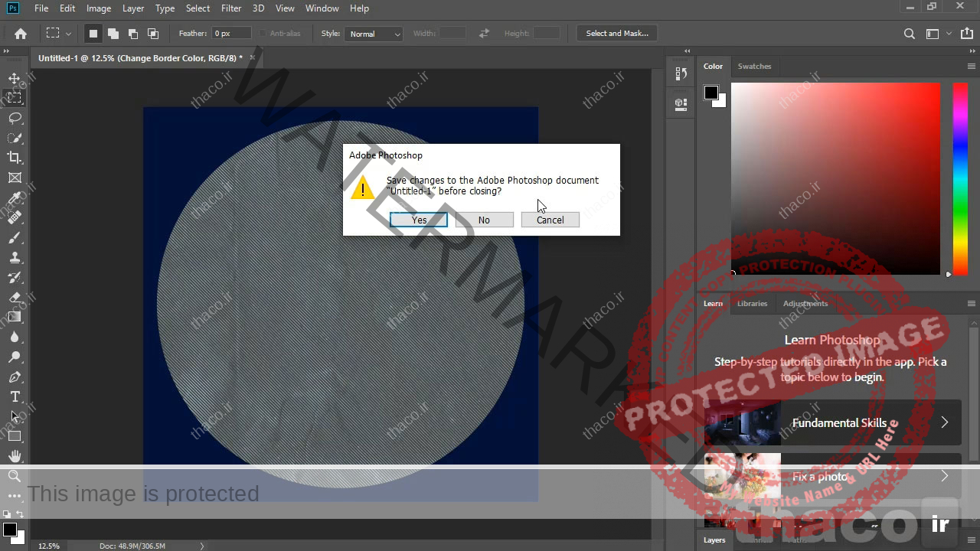Viewport: 980px width, 551px height.
Task: Open the File menu
Action: coord(41,8)
